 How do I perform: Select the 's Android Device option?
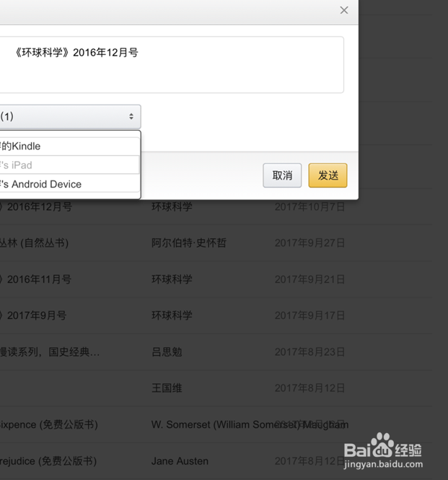pos(70,184)
